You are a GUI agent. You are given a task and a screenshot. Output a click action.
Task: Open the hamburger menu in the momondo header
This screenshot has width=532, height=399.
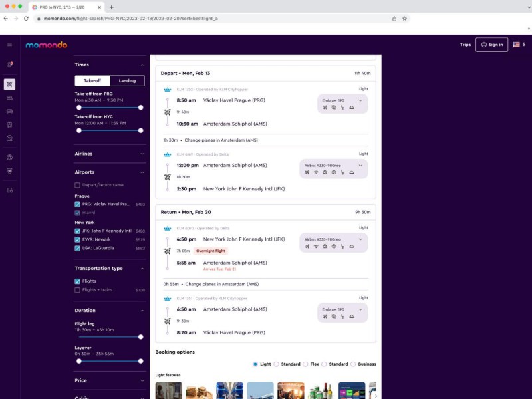(x=9, y=45)
